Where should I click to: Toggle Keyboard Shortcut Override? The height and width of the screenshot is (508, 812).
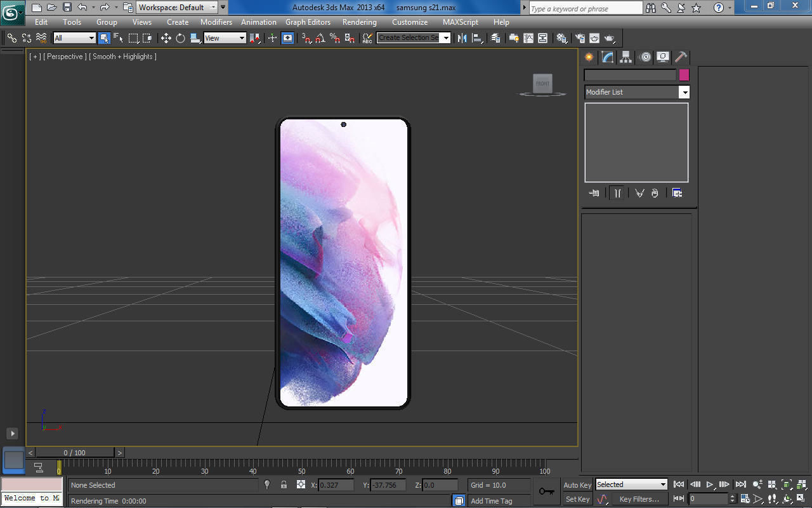tap(288, 38)
